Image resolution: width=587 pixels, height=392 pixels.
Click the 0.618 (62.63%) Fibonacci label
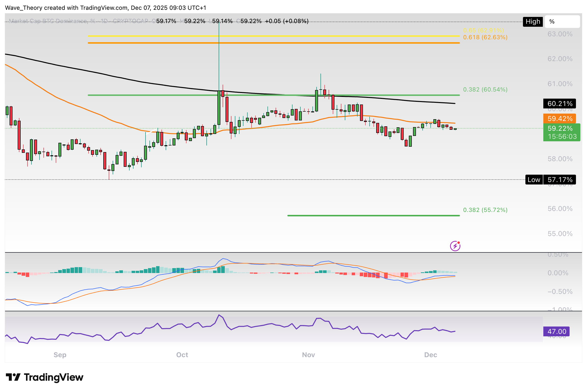[x=485, y=38]
